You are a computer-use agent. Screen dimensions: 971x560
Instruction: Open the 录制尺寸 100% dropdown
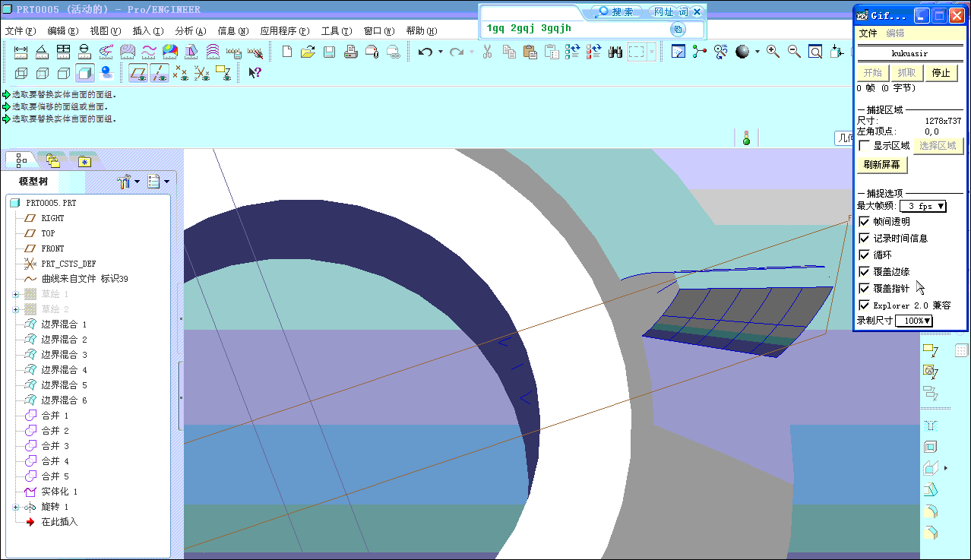point(914,321)
